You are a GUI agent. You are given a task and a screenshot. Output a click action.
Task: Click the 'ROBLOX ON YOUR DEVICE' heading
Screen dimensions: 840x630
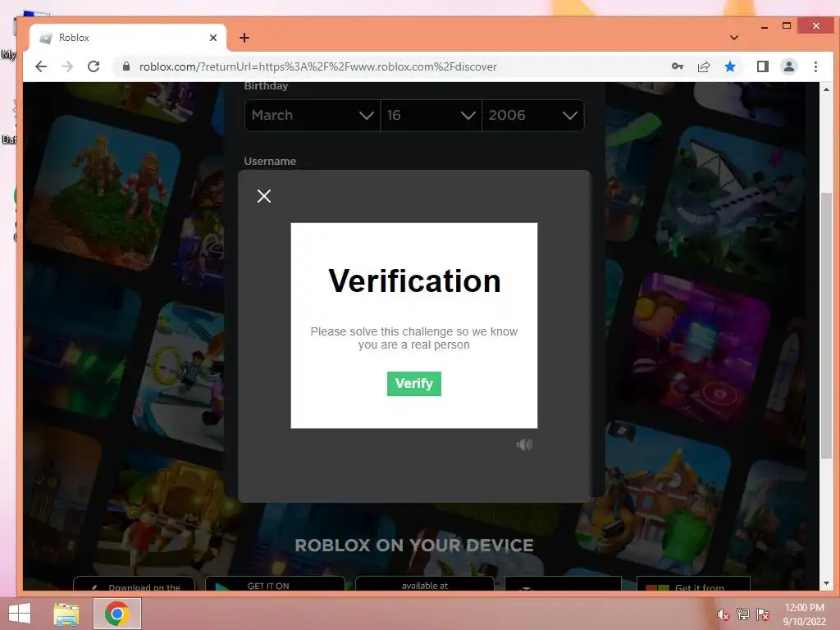(414, 546)
